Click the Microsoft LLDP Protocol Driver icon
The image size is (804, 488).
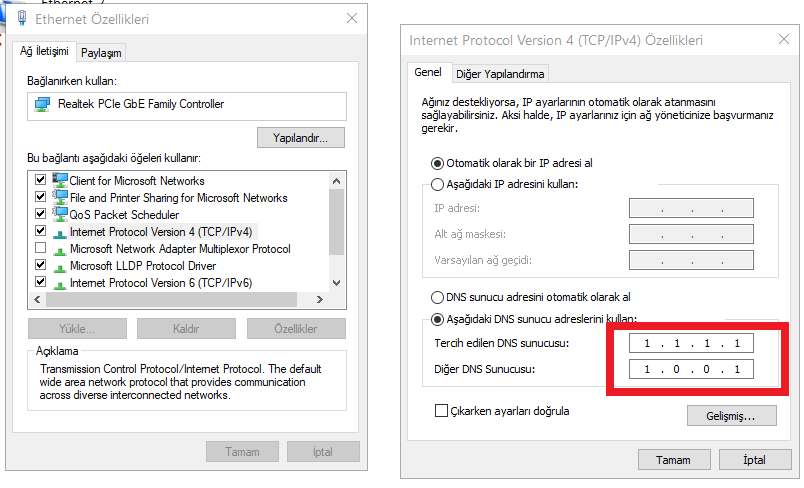tap(60, 266)
